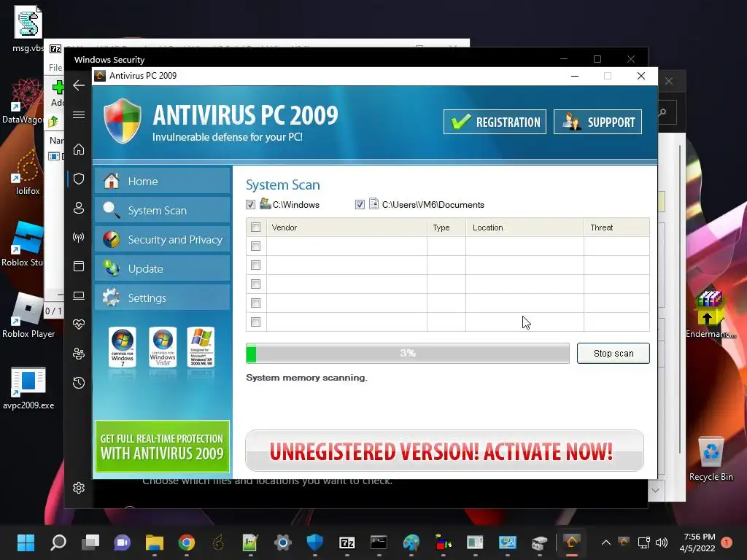Image resolution: width=747 pixels, height=560 pixels.
Task: Open Firewall & network protection icon
Action: pyautogui.click(x=79, y=237)
